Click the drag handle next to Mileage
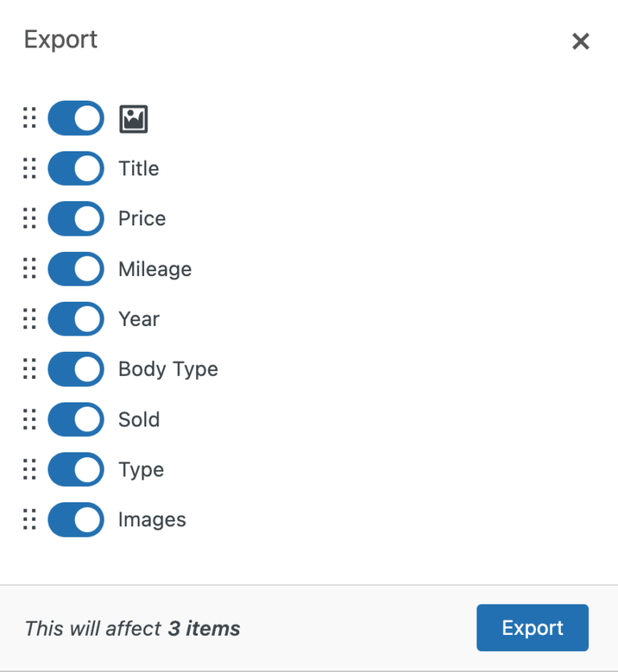 click(30, 268)
